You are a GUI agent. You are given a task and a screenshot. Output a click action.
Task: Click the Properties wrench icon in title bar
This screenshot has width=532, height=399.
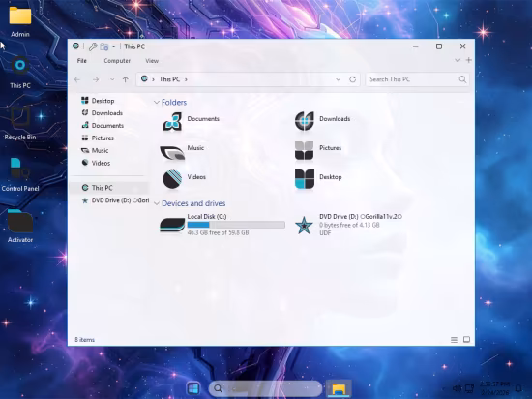(93, 46)
